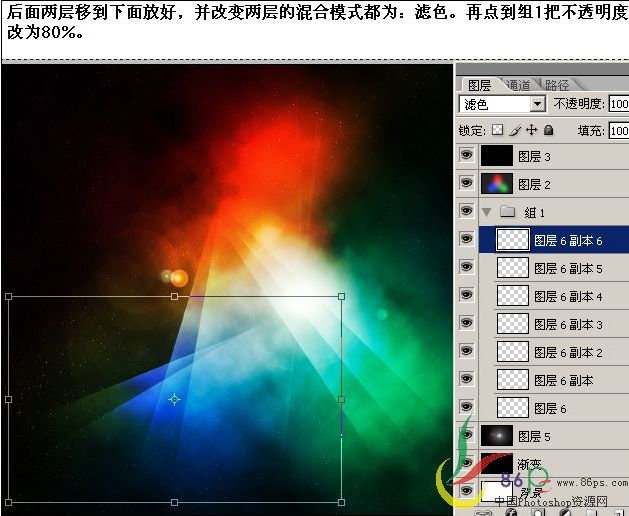The width and height of the screenshot is (629, 516).
Task: Click the 渐变 layer thumbnail
Action: click(x=497, y=463)
